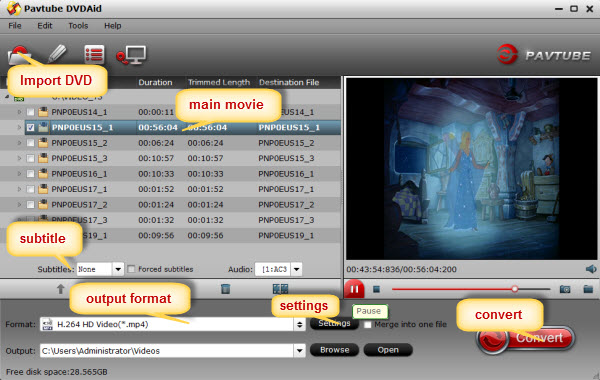Open the Subtitles dropdown
This screenshot has width=600, height=380.
point(118,269)
